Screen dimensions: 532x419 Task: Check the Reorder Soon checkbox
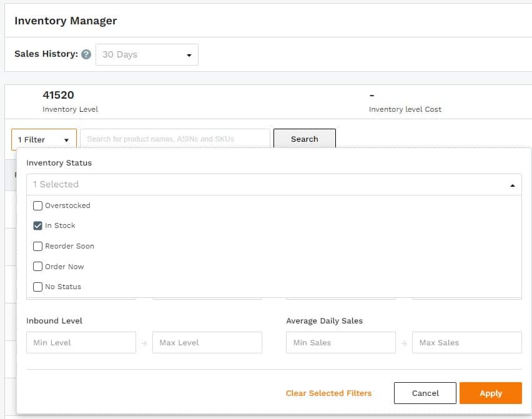(x=37, y=246)
